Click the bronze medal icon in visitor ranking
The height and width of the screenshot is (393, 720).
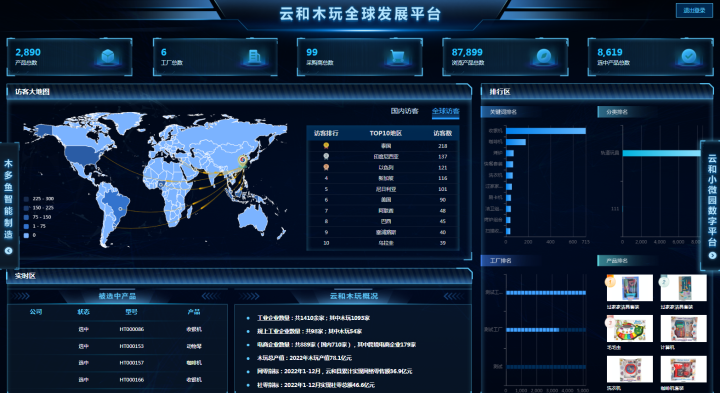(x=326, y=167)
